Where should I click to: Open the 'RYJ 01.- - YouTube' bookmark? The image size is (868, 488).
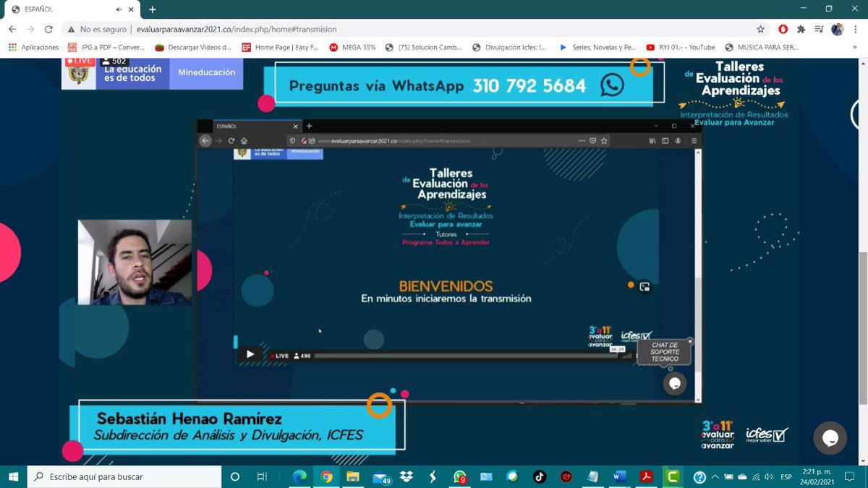point(681,47)
